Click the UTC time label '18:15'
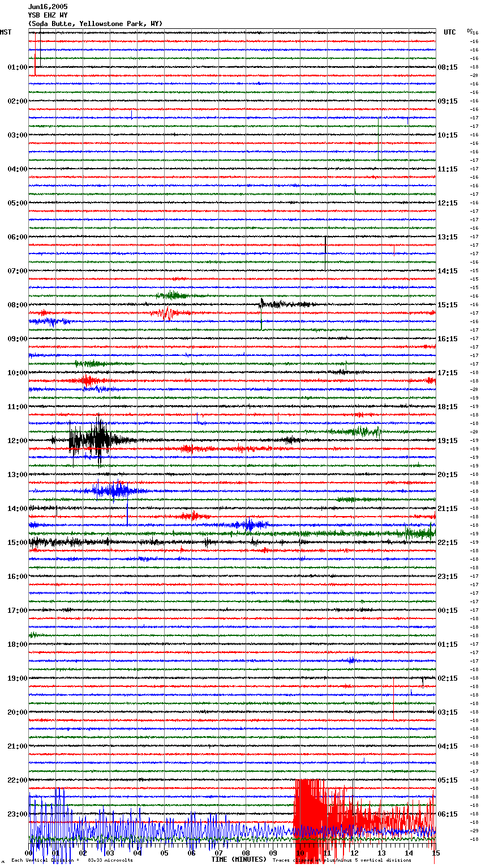481x868 pixels. tap(448, 407)
